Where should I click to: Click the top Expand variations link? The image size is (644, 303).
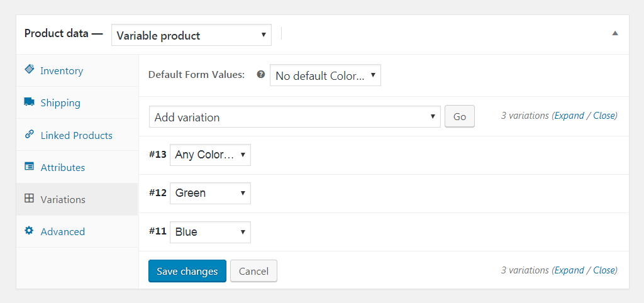pyautogui.click(x=569, y=116)
